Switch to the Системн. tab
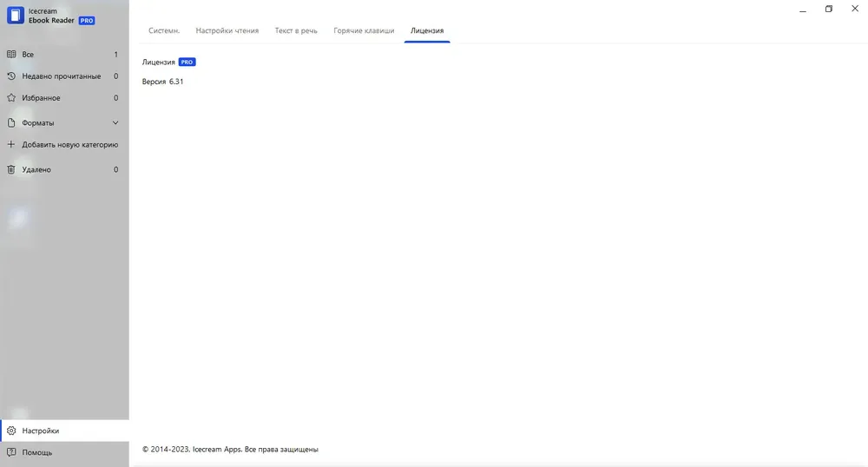This screenshot has width=868, height=467. (x=164, y=30)
